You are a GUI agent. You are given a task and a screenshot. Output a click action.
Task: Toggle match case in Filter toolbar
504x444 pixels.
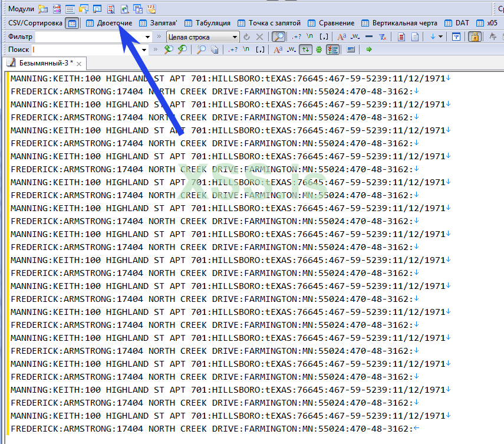[342, 37]
